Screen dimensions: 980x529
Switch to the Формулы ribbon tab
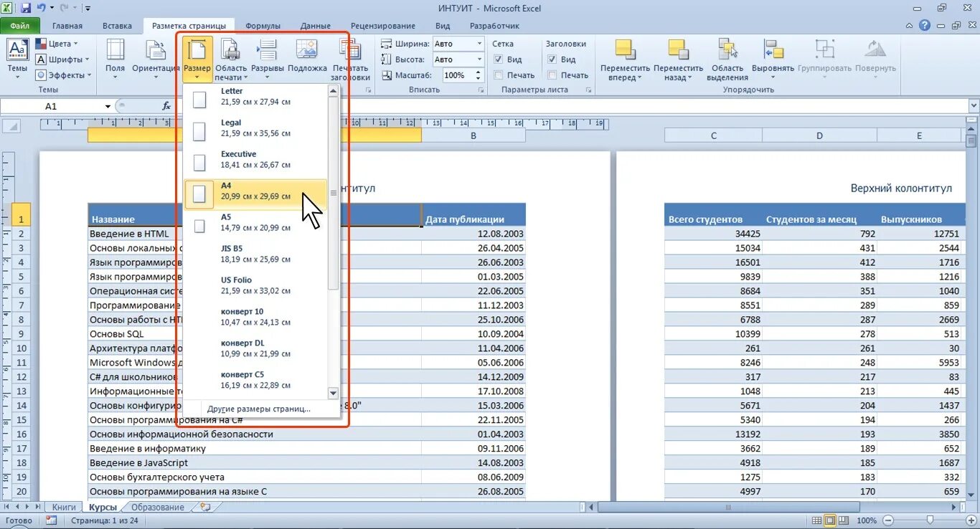[x=263, y=26]
